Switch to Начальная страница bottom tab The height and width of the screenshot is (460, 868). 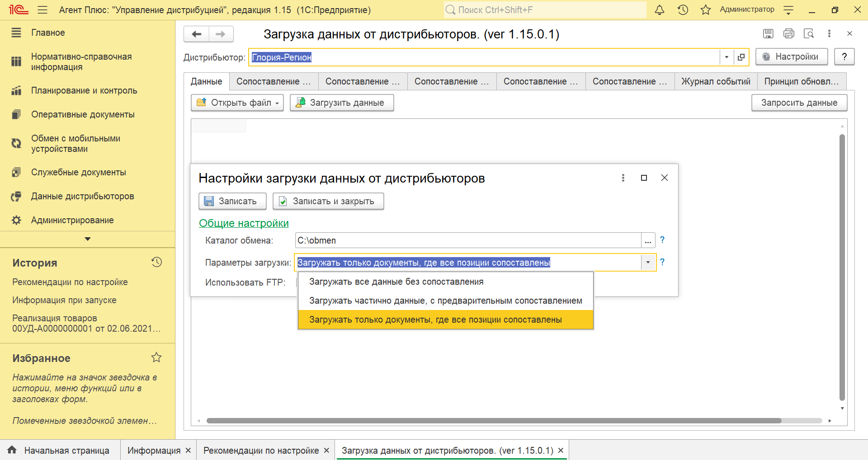(x=60, y=450)
